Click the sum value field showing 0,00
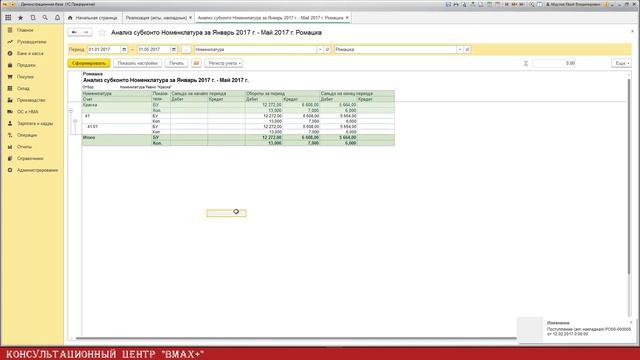This screenshot has width=640, height=360. tap(571, 63)
